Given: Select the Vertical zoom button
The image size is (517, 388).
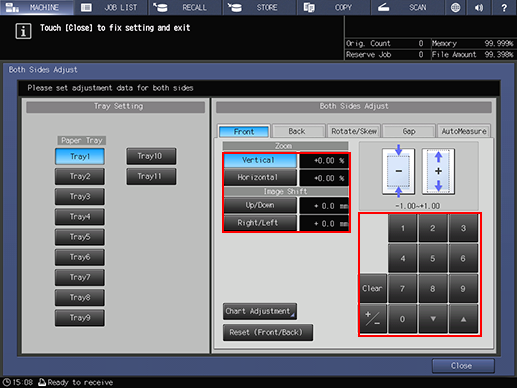Looking at the screenshot, I should (x=260, y=160).
